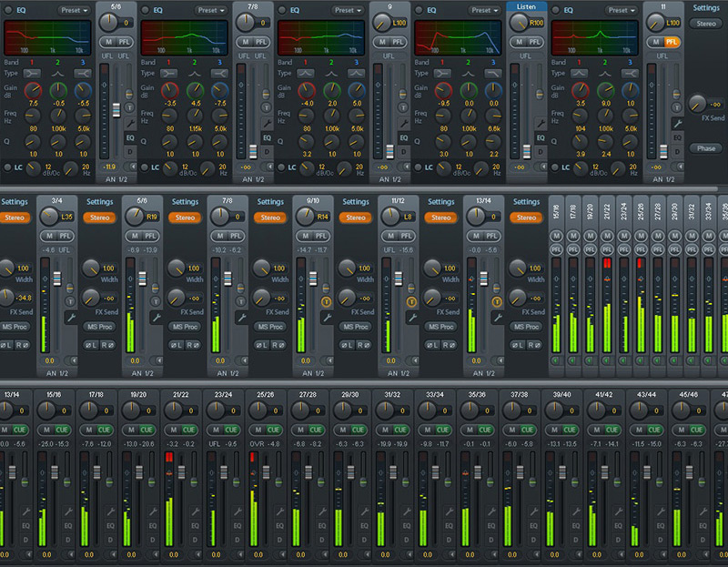Click the D dynamics icon on channel 11 strip
The height and width of the screenshot is (567, 728).
click(x=678, y=151)
